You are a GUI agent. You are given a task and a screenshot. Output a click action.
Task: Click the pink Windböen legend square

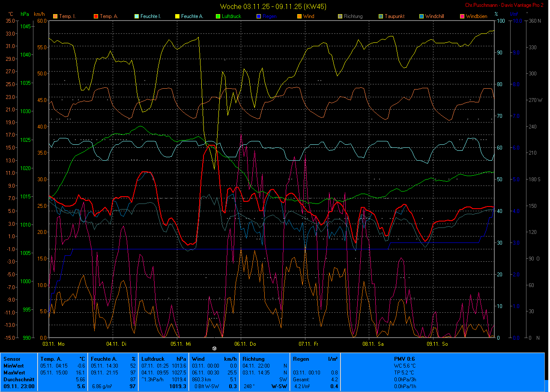[x=462, y=16]
